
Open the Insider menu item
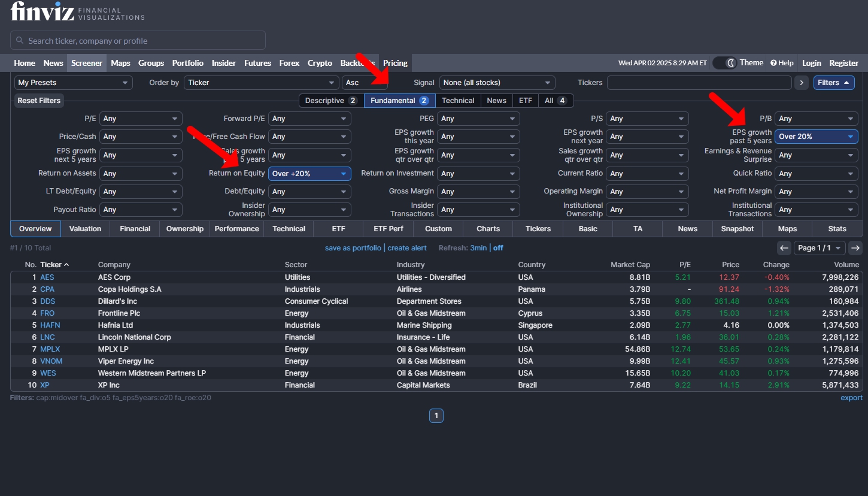pos(224,63)
